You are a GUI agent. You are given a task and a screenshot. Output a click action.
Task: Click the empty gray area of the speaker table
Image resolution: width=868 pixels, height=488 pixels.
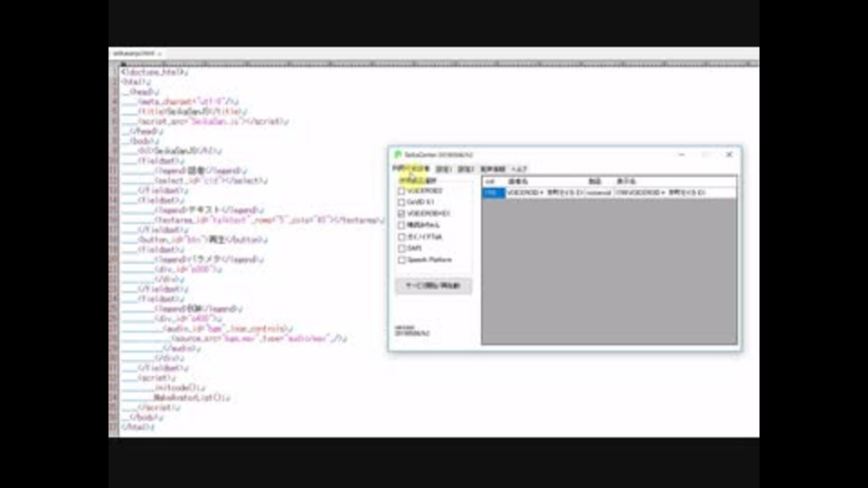(x=609, y=271)
